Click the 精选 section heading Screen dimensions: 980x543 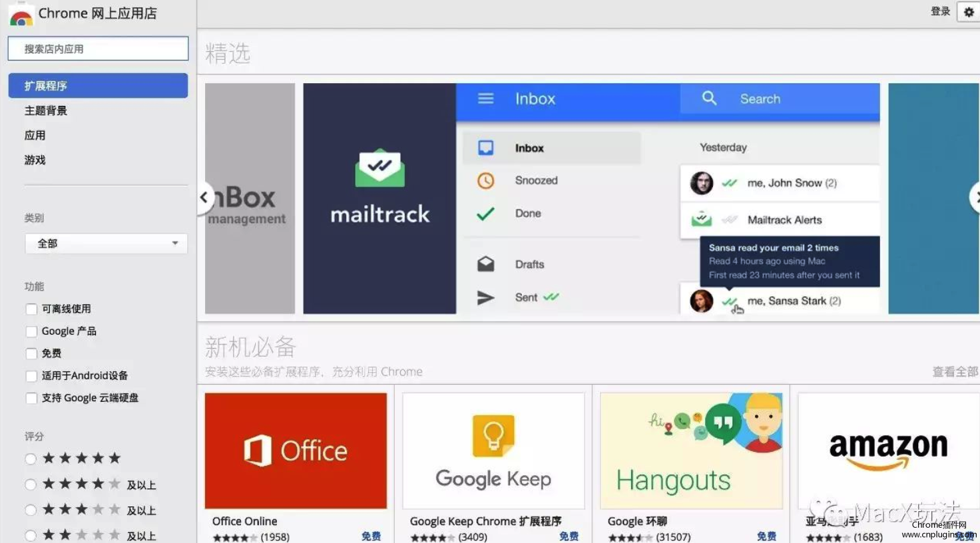click(x=228, y=53)
